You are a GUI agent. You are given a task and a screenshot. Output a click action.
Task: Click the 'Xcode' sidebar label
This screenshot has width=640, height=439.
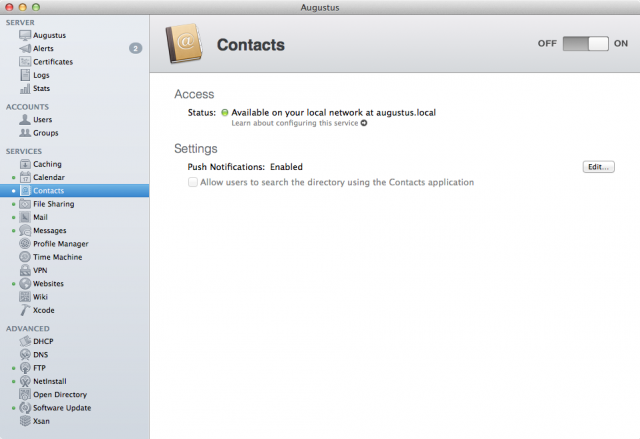pos(44,310)
